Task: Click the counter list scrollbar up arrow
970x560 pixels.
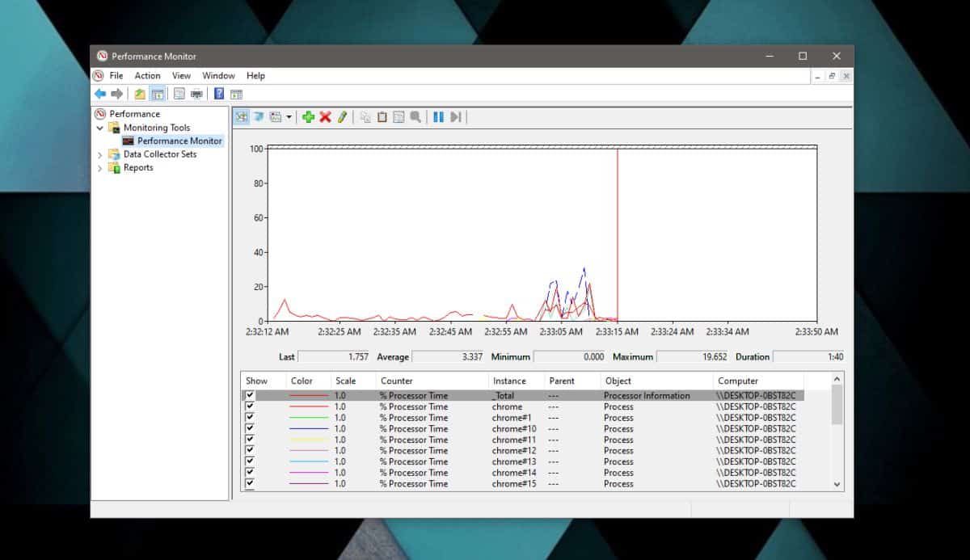Action: coord(837,378)
